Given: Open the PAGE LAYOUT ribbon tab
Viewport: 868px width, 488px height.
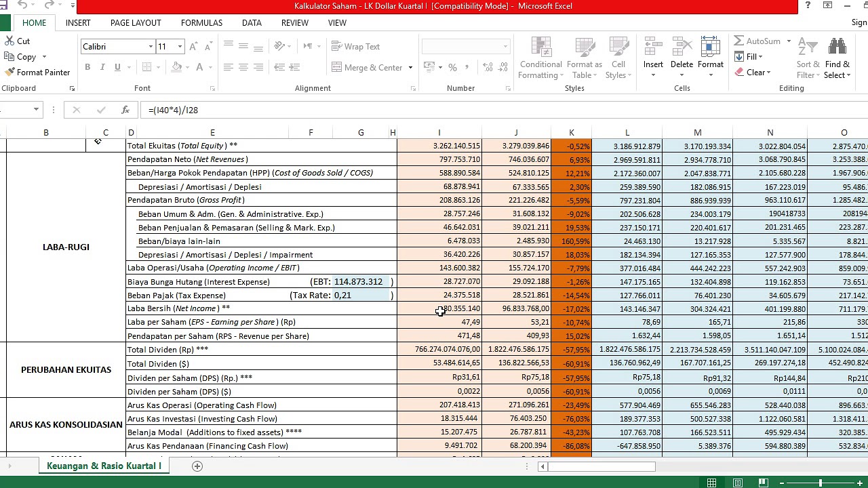Looking at the screenshot, I should pos(136,22).
